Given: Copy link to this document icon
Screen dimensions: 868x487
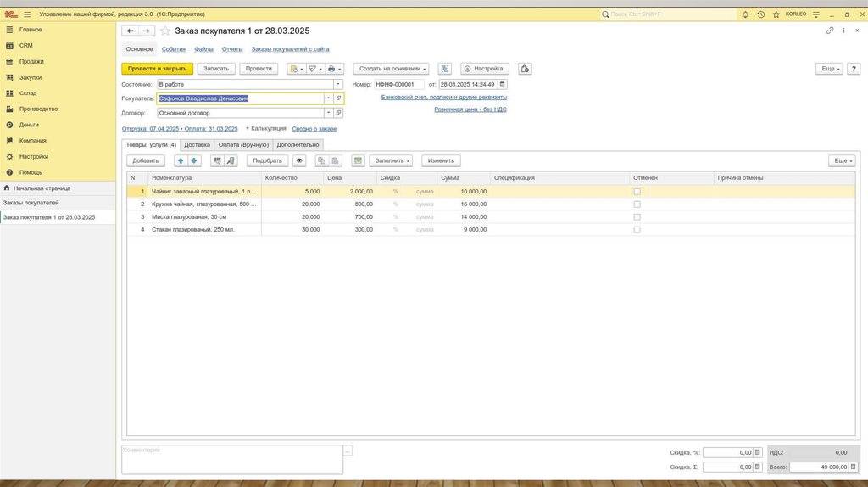Looking at the screenshot, I should pyautogui.click(x=830, y=31).
